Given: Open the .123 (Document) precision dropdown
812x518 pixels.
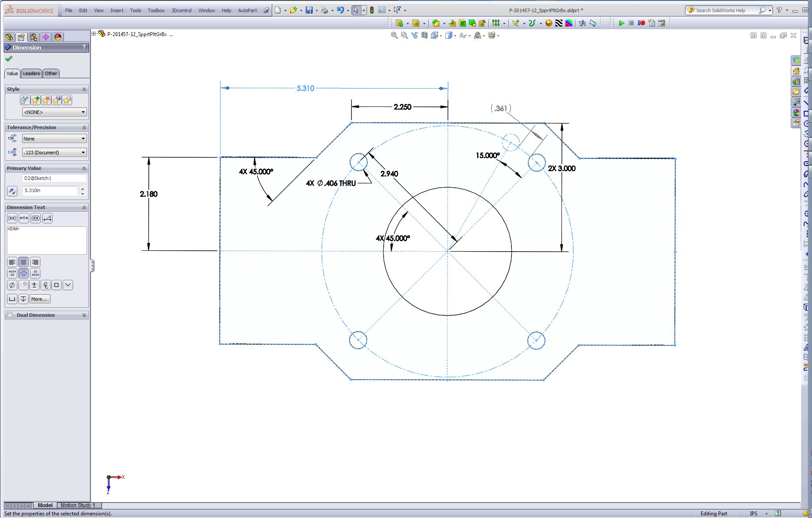Looking at the screenshot, I should pyautogui.click(x=54, y=153).
